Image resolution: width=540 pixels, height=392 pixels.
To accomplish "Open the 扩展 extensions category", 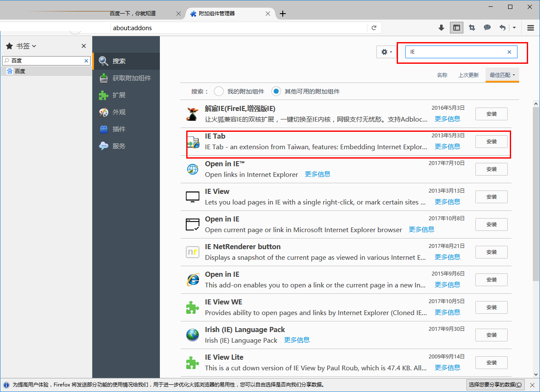I will pos(126,95).
